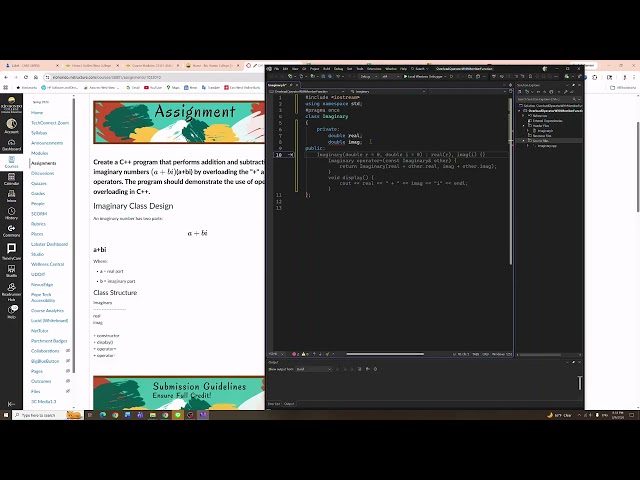640x480 pixels.
Task: Open Visual Studio Tools menu
Action: tap(360, 69)
